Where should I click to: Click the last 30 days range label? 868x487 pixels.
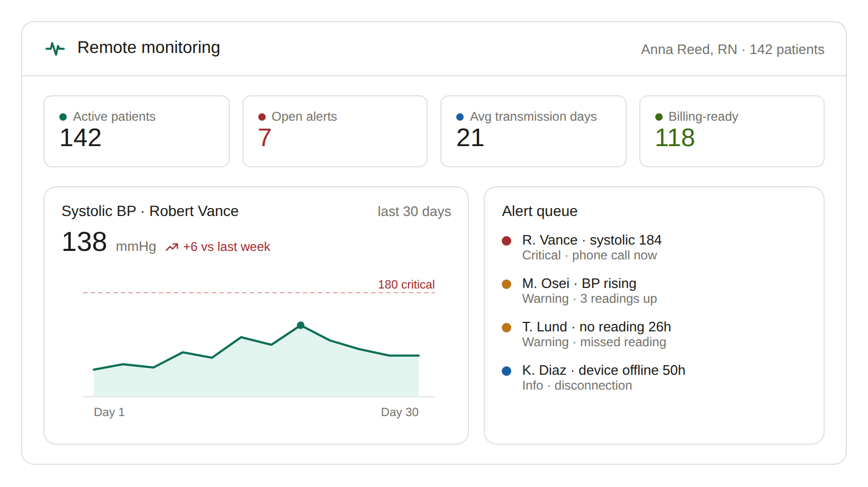[x=414, y=212]
